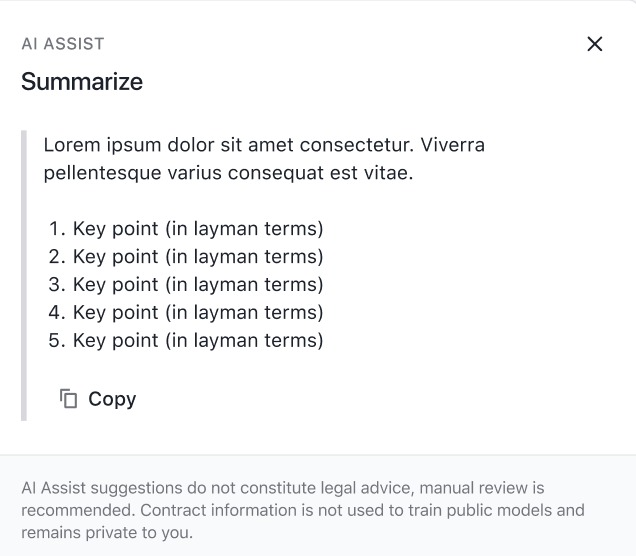Image resolution: width=636 pixels, height=556 pixels.
Task: Click the word Viverra in summary
Action: pos(452,145)
